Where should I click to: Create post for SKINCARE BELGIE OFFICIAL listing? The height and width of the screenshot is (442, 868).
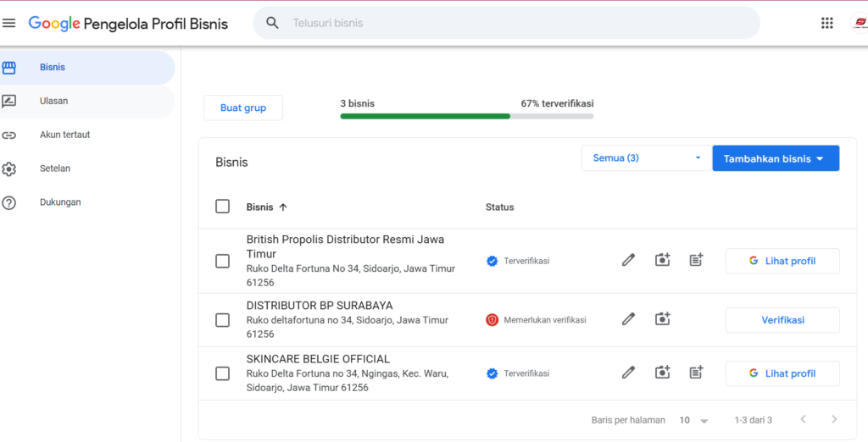point(696,373)
